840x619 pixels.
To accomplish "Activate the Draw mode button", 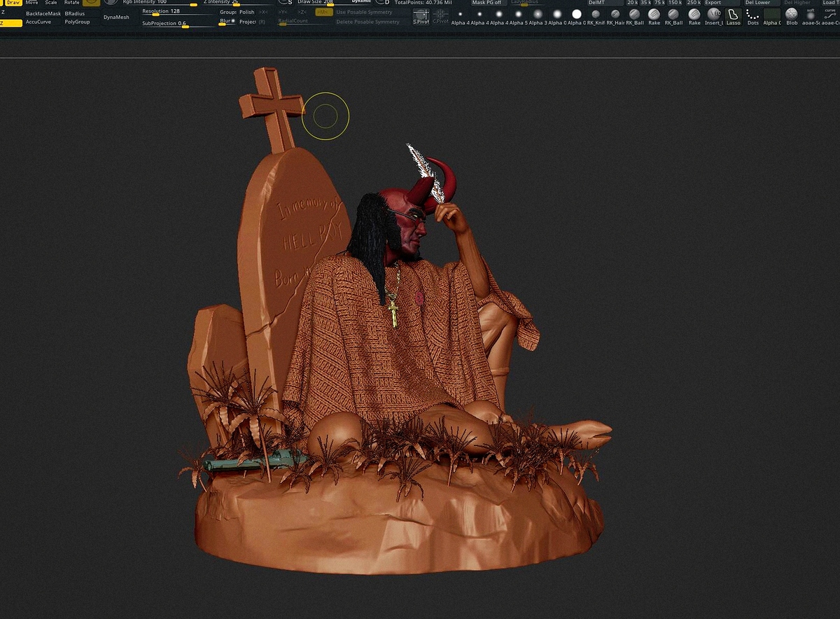I will pos(13,3).
